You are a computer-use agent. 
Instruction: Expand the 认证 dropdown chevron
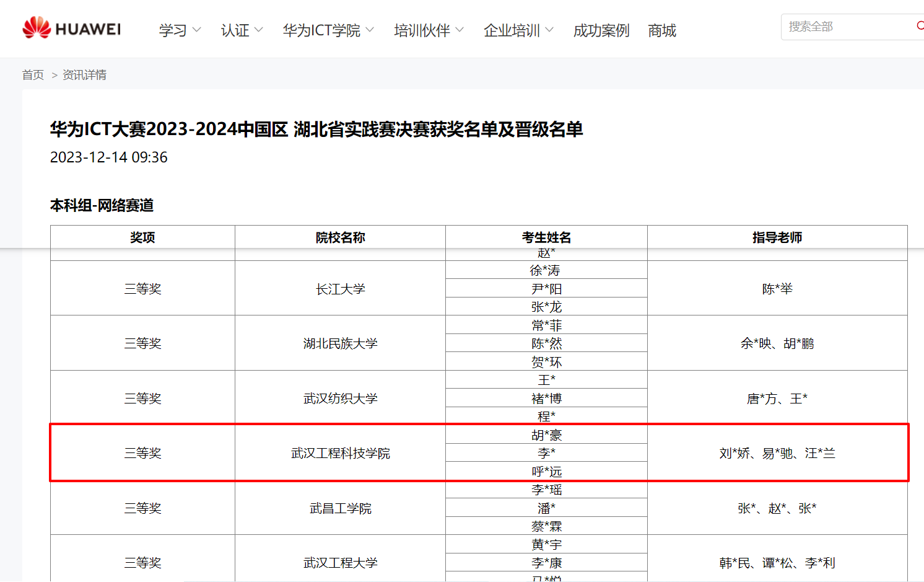(259, 30)
